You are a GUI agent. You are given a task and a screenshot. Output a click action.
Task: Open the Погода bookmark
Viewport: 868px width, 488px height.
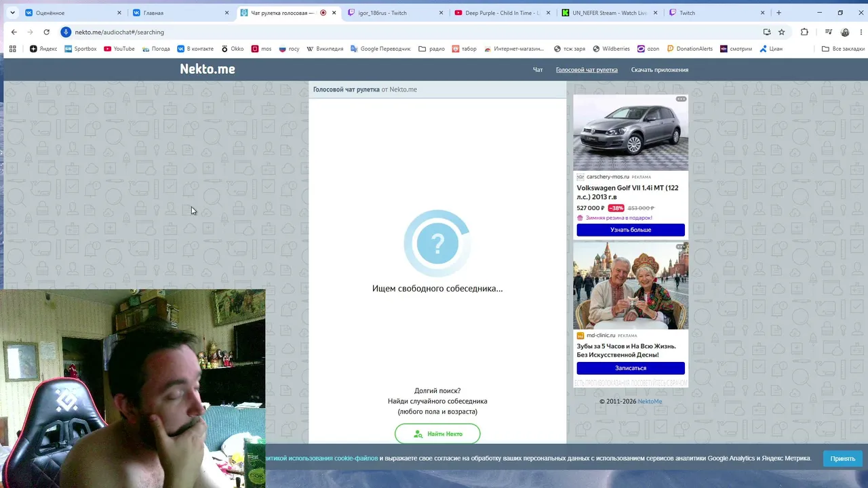(x=156, y=49)
